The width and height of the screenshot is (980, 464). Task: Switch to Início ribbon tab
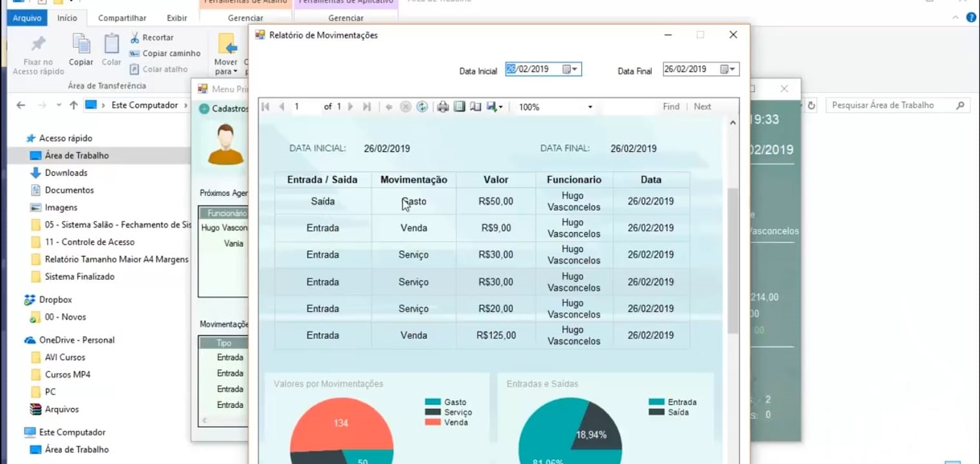point(67,18)
